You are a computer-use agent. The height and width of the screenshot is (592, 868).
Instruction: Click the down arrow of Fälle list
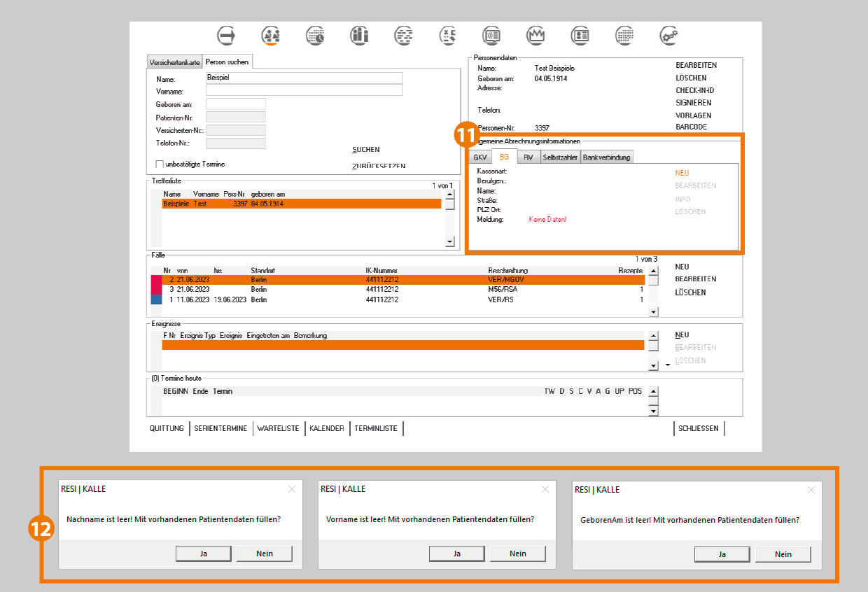tap(653, 312)
